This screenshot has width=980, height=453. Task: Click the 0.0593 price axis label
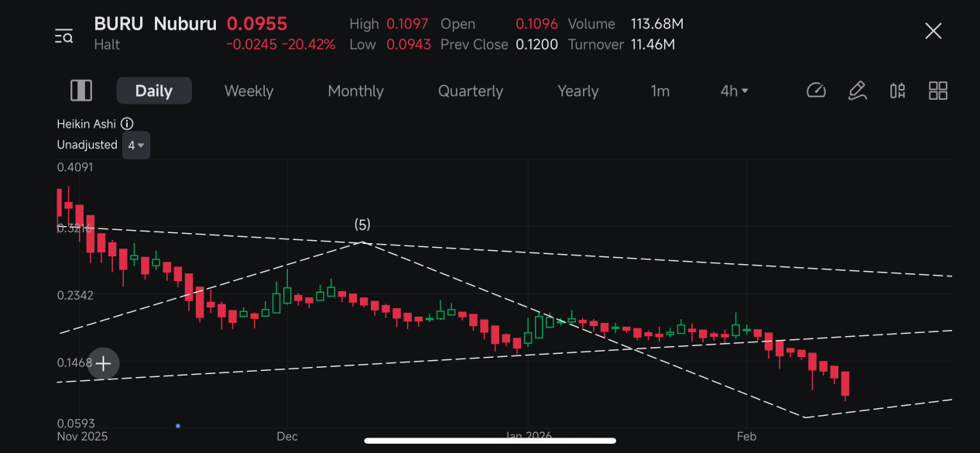pos(75,424)
